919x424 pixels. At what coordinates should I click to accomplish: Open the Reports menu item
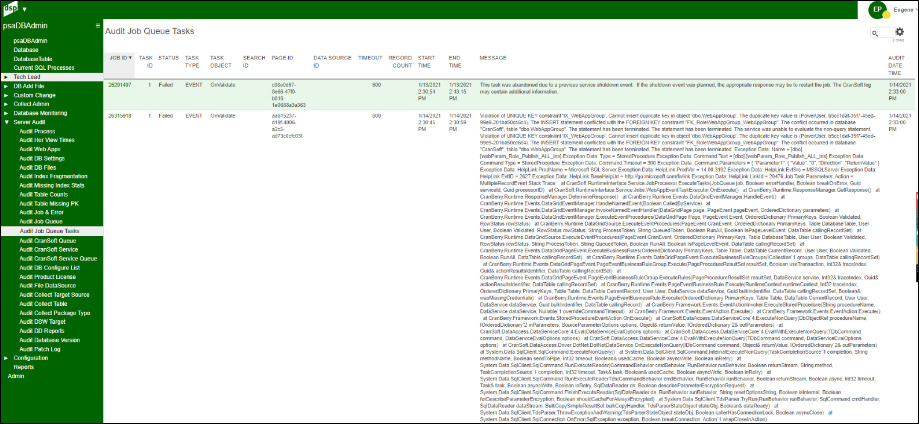[24, 367]
